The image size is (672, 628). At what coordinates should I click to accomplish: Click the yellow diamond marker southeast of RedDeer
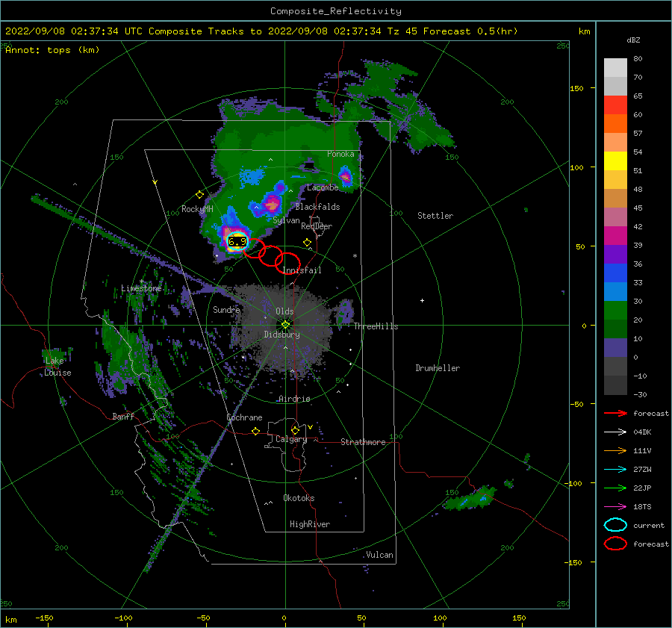pyautogui.click(x=308, y=243)
